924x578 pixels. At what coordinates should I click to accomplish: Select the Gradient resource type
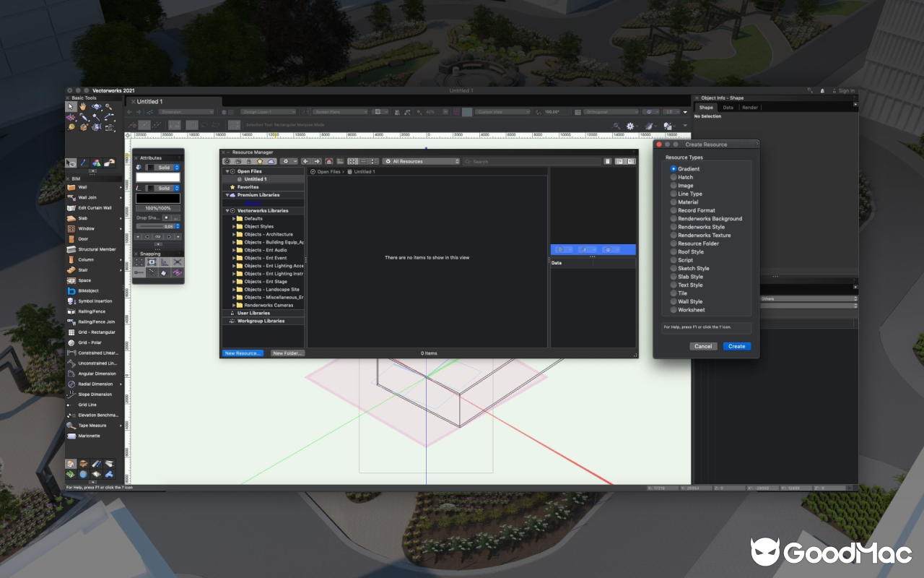pyautogui.click(x=674, y=168)
